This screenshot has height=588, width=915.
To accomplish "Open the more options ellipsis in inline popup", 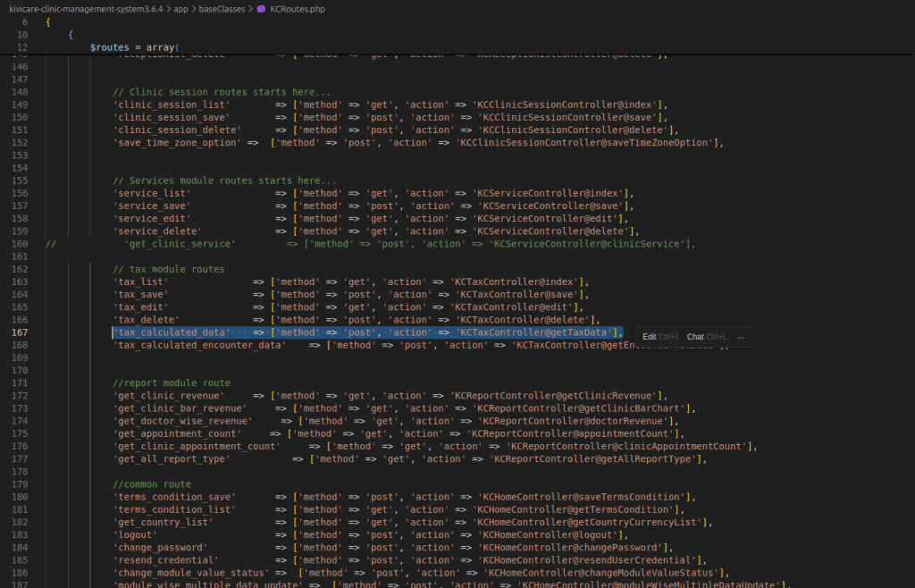I will (741, 337).
